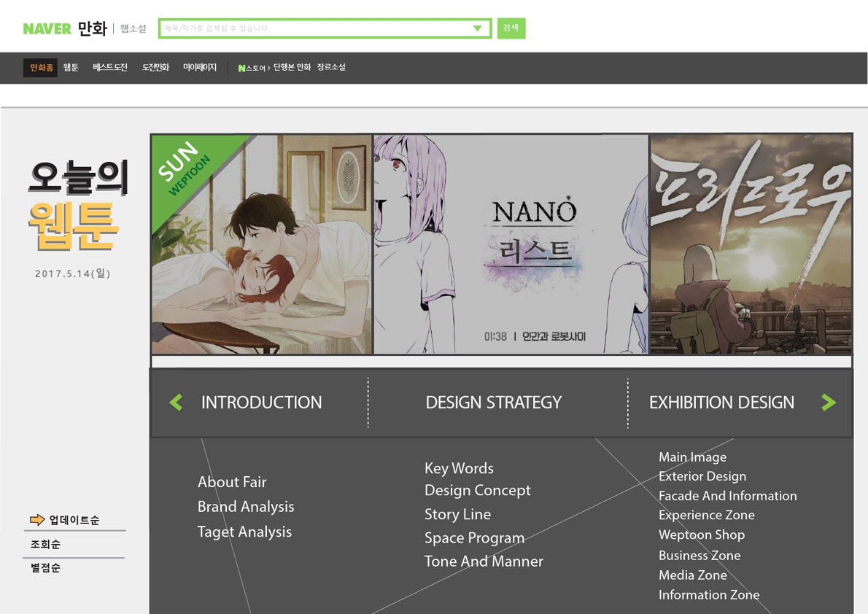
Task: Open the Experience Zone link
Action: (707, 515)
